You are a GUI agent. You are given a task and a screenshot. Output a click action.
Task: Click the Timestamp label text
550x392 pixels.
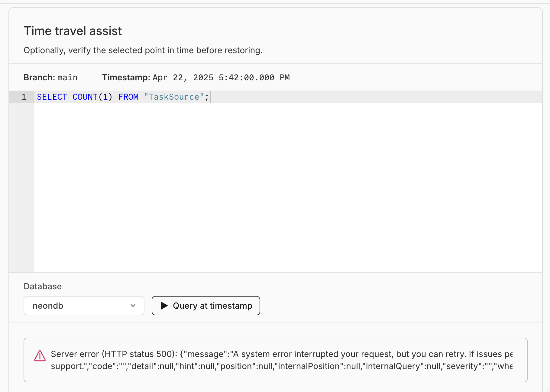(x=126, y=78)
